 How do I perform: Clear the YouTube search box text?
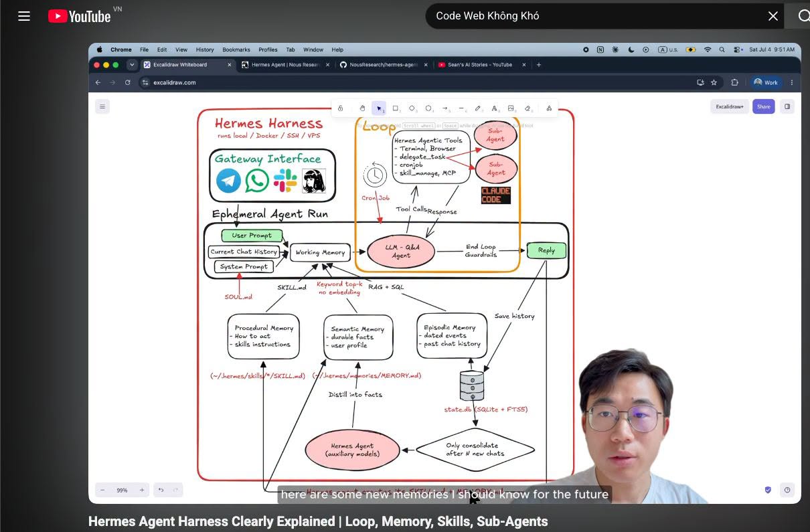click(773, 16)
